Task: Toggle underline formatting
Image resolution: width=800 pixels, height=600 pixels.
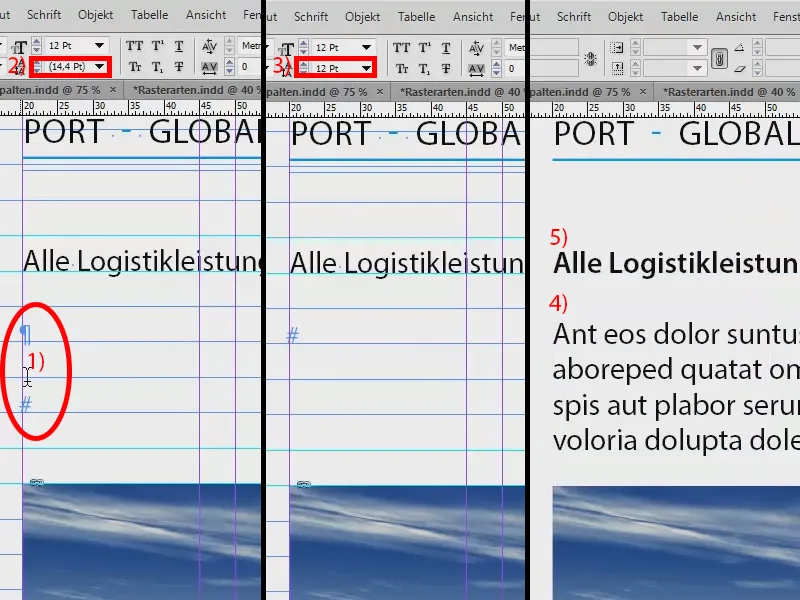Action: pos(179,47)
